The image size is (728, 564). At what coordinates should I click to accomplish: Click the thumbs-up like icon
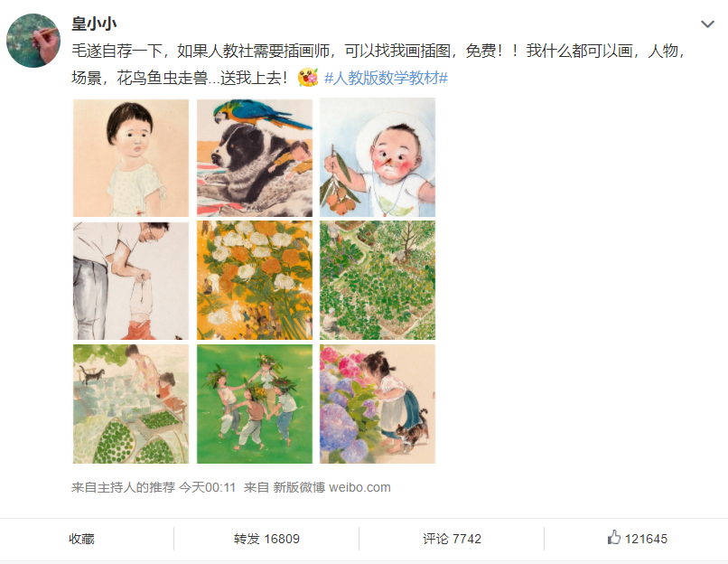point(614,537)
